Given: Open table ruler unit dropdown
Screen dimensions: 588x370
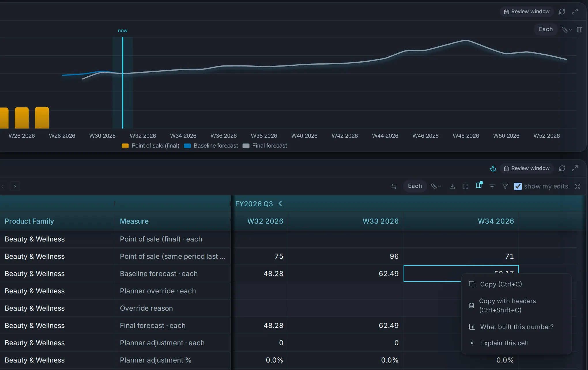Looking at the screenshot, I should pyautogui.click(x=436, y=186).
